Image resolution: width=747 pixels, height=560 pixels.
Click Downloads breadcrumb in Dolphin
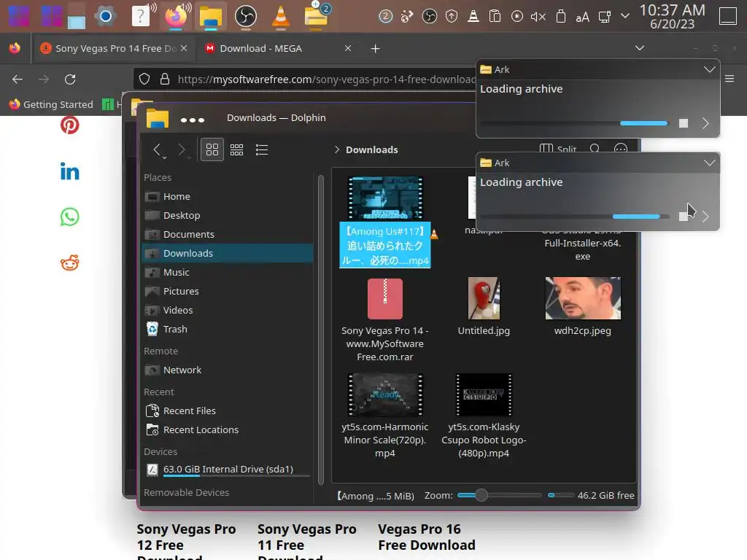(x=371, y=149)
